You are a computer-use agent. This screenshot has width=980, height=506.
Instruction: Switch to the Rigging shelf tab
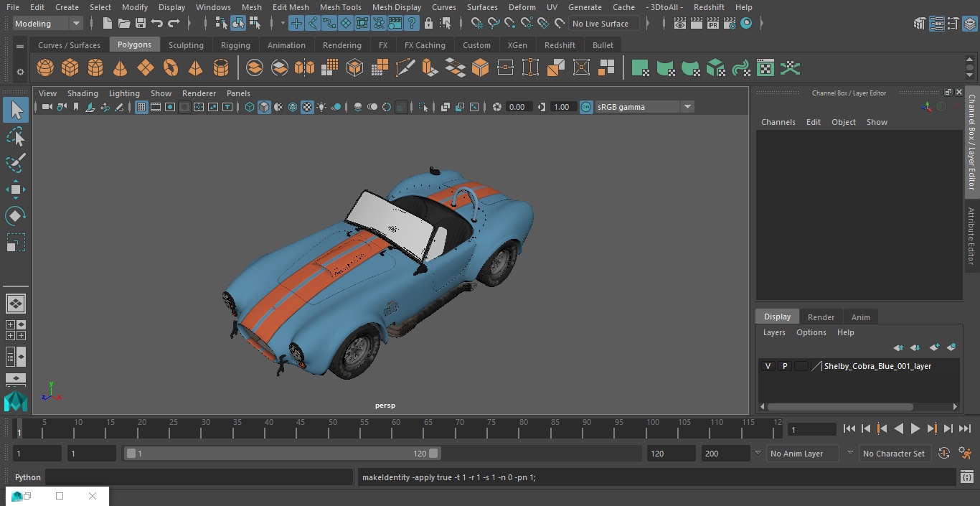235,45
